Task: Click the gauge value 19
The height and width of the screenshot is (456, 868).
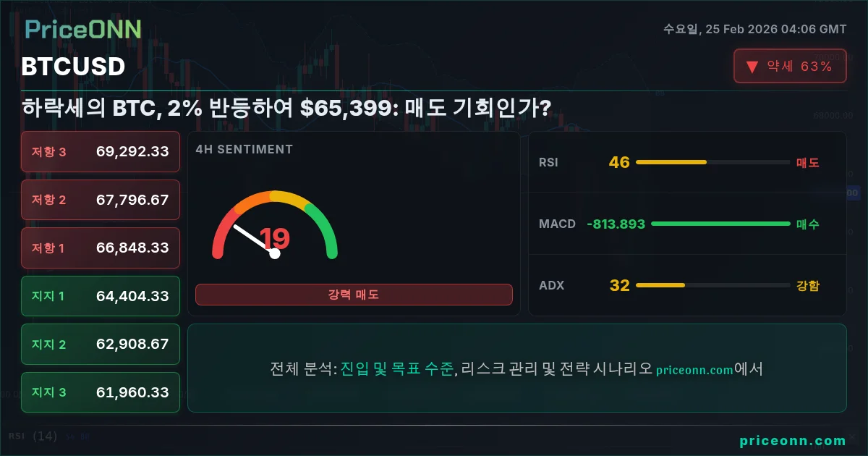Action: click(275, 238)
